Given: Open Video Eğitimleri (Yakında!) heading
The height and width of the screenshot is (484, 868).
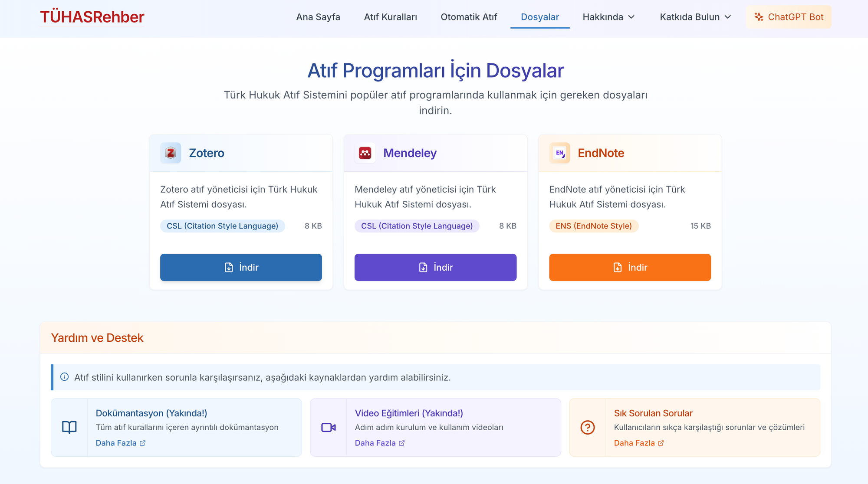Looking at the screenshot, I should pyautogui.click(x=409, y=413).
